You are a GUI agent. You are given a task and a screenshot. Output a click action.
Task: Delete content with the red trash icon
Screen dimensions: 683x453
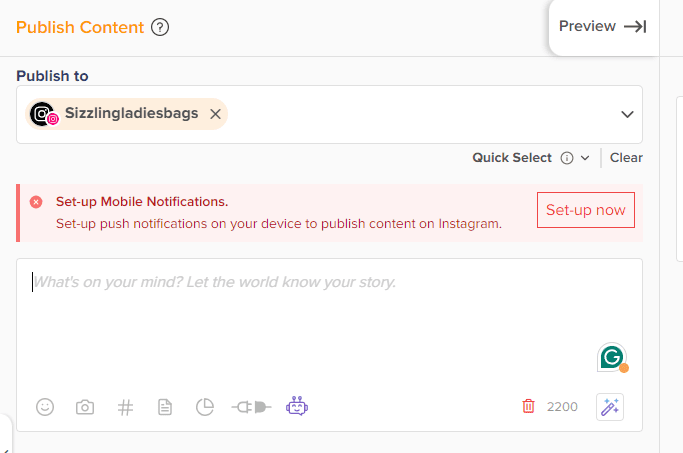click(x=528, y=406)
